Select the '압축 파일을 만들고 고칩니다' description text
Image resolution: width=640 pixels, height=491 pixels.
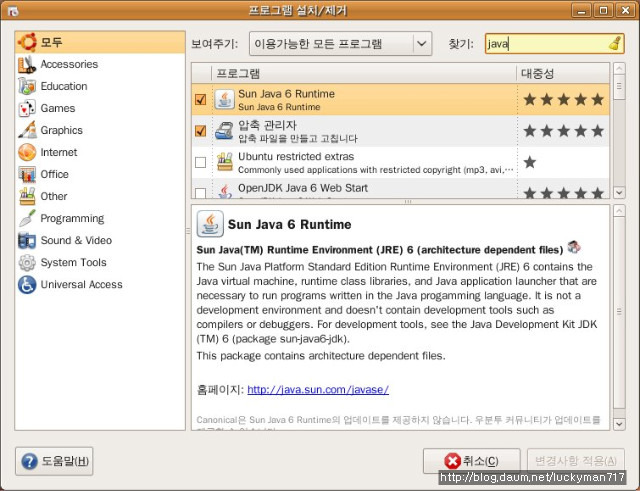coord(298,138)
